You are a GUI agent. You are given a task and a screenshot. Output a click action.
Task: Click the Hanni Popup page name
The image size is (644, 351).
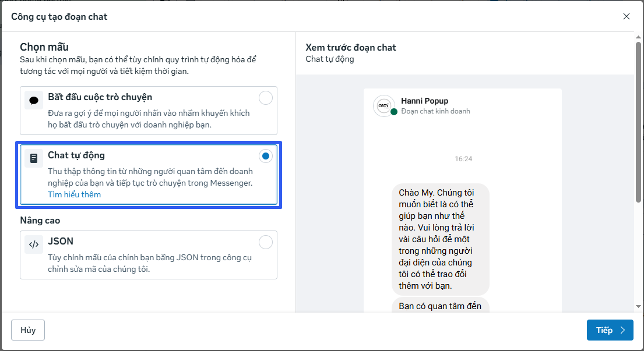(x=424, y=101)
